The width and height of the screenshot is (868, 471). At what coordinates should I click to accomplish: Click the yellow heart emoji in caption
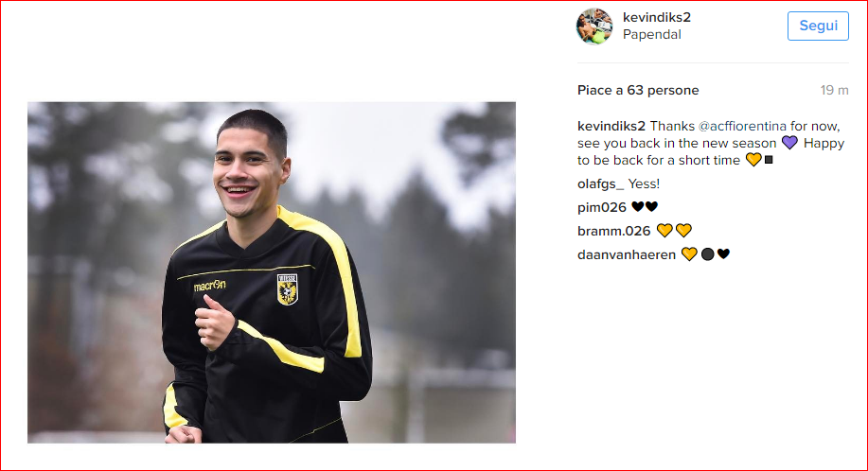pyautogui.click(x=753, y=160)
